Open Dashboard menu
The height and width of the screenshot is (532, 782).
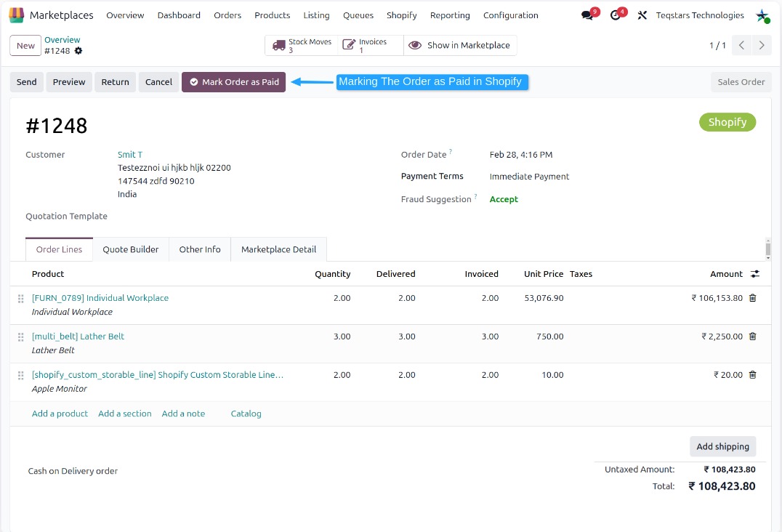tap(179, 15)
